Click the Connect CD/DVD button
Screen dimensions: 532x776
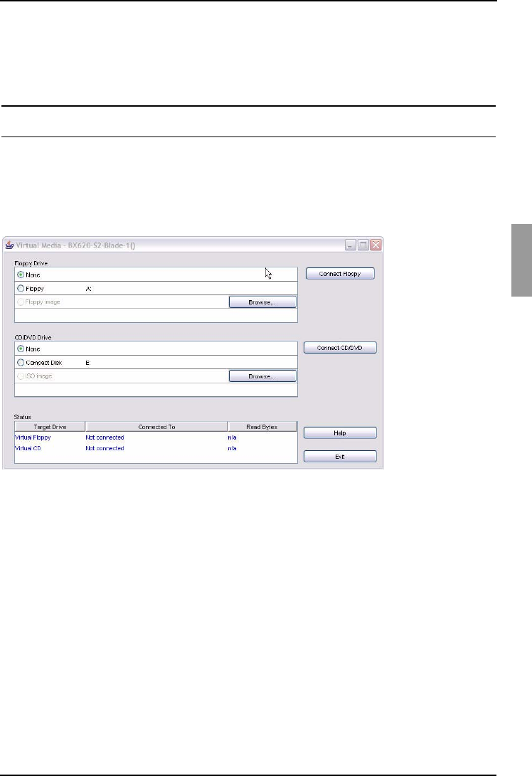(x=340, y=348)
